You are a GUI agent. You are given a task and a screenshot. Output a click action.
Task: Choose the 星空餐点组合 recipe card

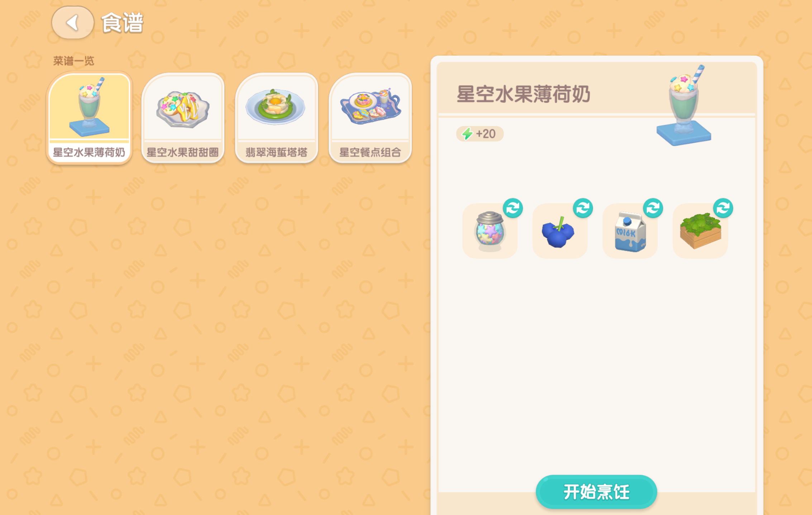(370, 118)
